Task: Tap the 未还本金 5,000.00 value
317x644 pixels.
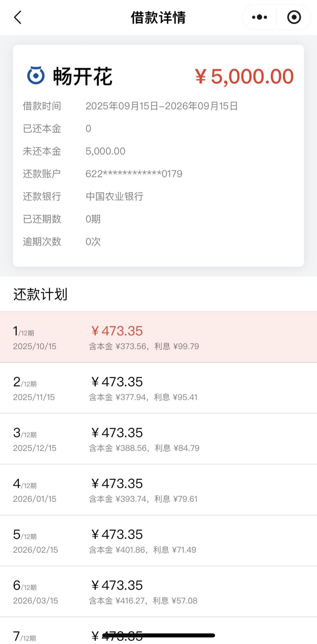Action: 105,151
